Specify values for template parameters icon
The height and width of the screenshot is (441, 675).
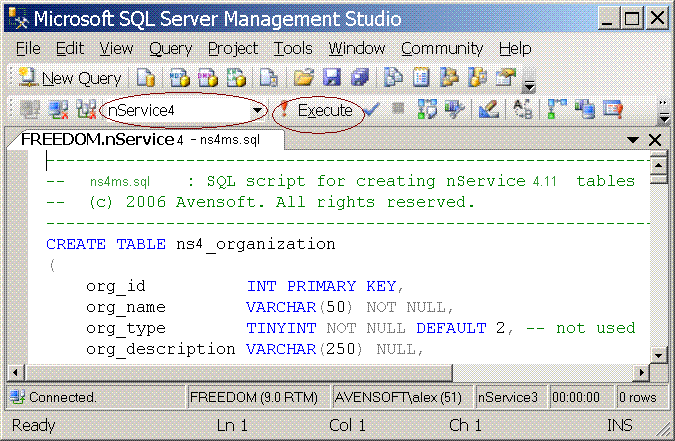point(522,109)
